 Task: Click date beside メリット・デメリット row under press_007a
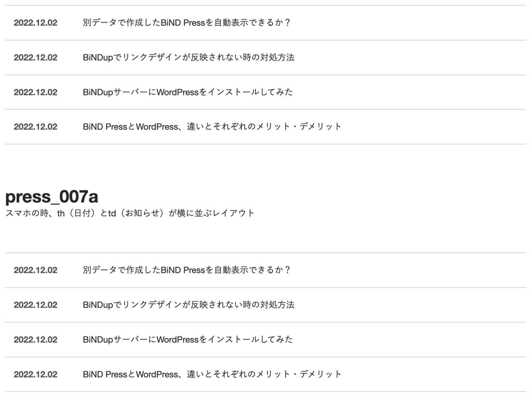pyautogui.click(x=35, y=374)
